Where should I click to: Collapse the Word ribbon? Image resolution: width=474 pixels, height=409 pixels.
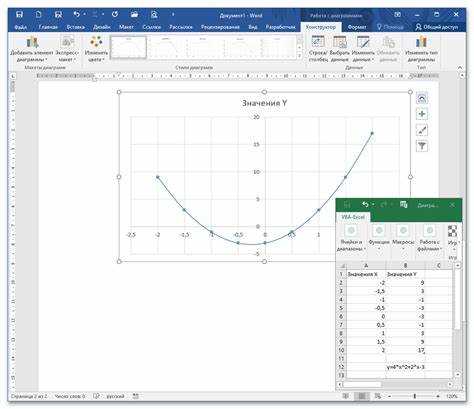point(460,68)
